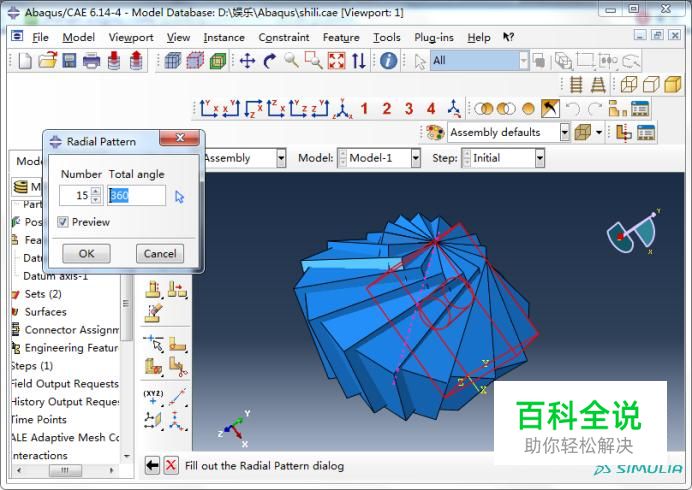The image size is (692, 490).
Task: Select hidden render style cube
Action: 651,84
